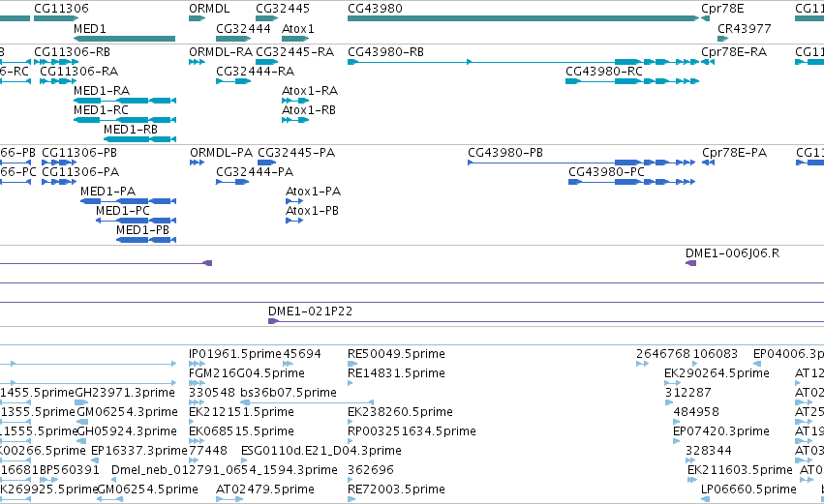The width and height of the screenshot is (824, 504).
Task: Select transcript CG43980-RC
Action: [632, 81]
